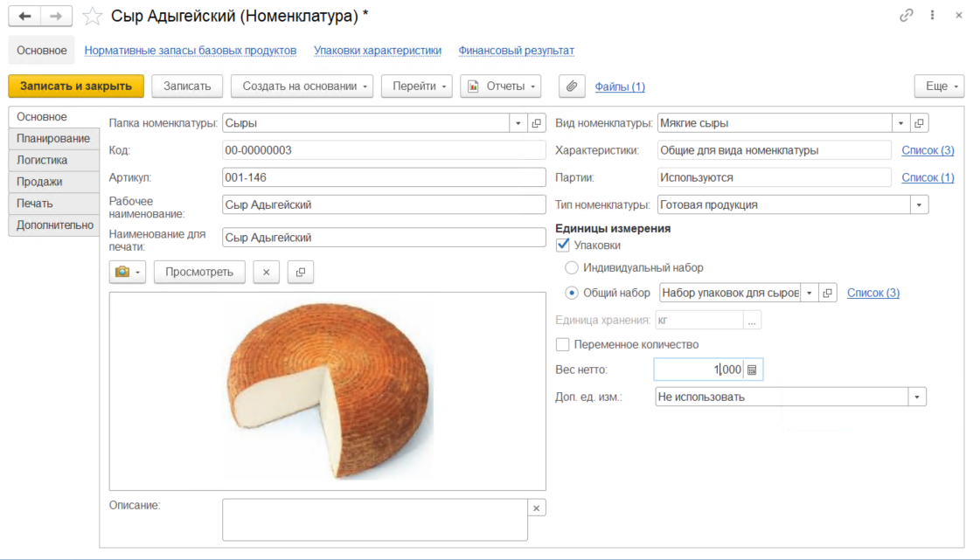
Task: Open the Доп. ед. изм. dropdown list
Action: pyautogui.click(x=917, y=398)
